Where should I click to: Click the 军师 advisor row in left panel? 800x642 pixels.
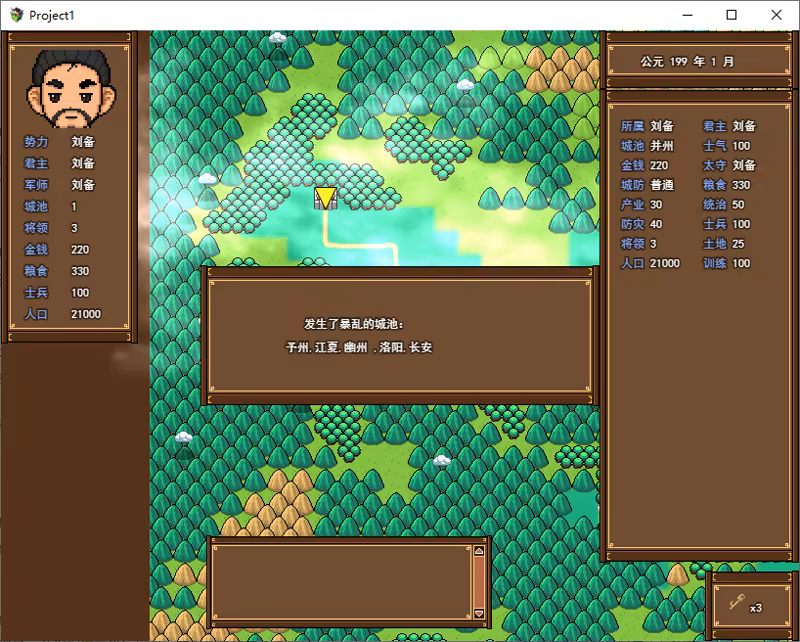(x=60, y=185)
